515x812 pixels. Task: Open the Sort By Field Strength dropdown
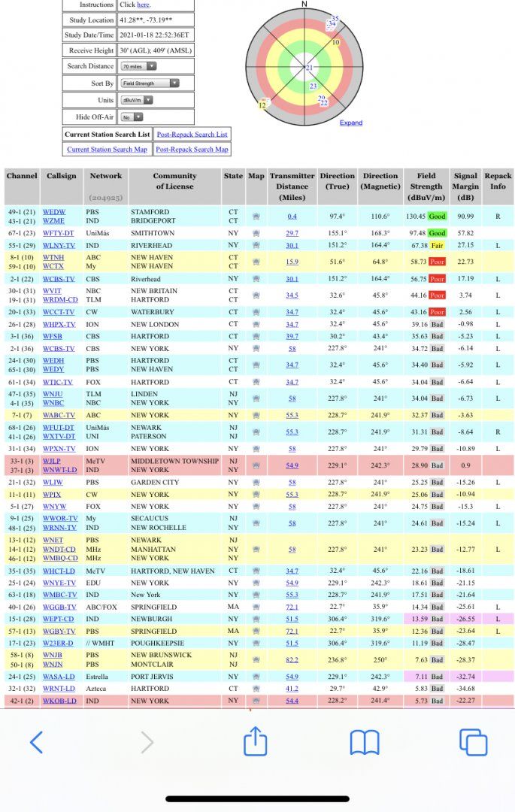(150, 83)
